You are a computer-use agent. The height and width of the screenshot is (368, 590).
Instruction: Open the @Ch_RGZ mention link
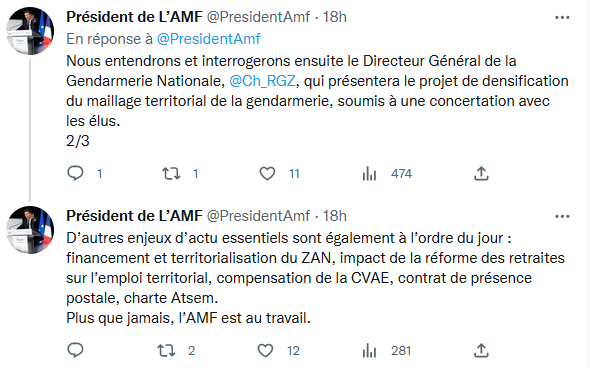(x=262, y=81)
